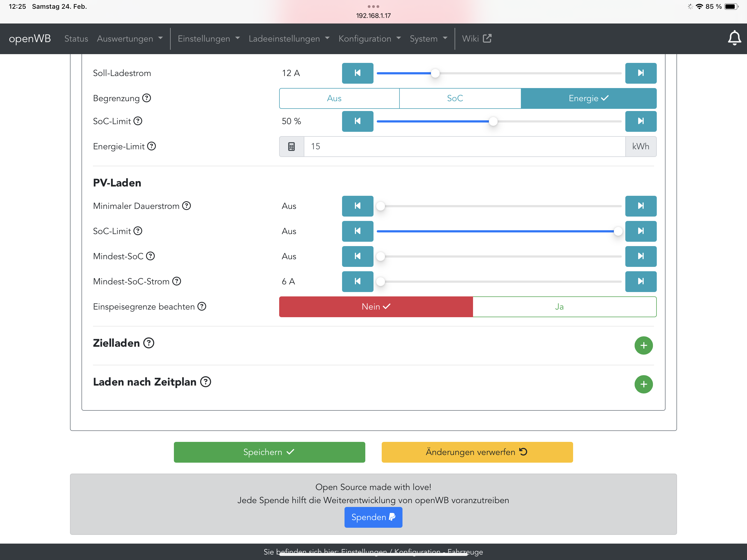Open the help tooltip for Minimaler Dauerstrom
Screen dimensions: 747x560
186,206
